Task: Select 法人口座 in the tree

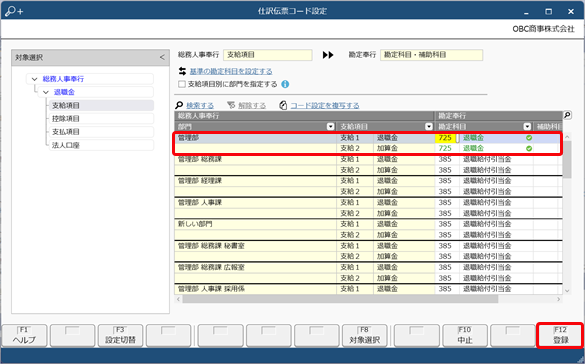Action: 101,145
